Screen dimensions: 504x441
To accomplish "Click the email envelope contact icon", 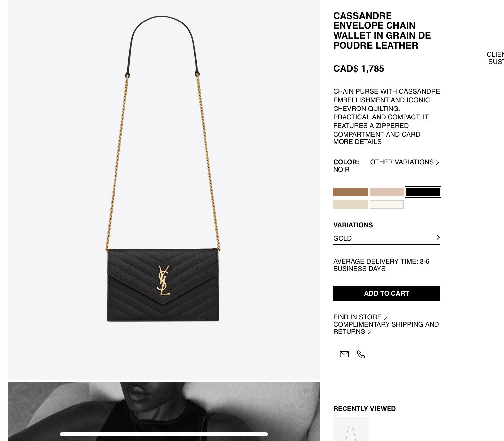I will pos(344,354).
